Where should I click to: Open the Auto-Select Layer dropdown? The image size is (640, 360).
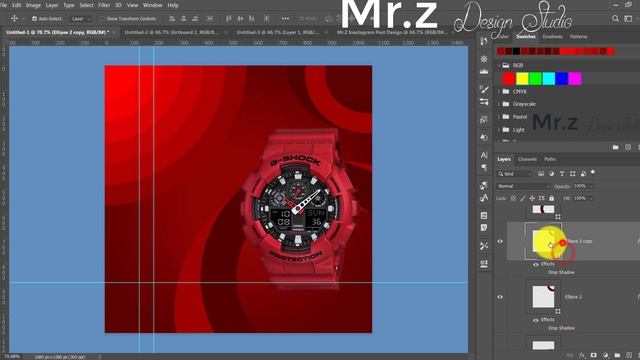(x=80, y=19)
